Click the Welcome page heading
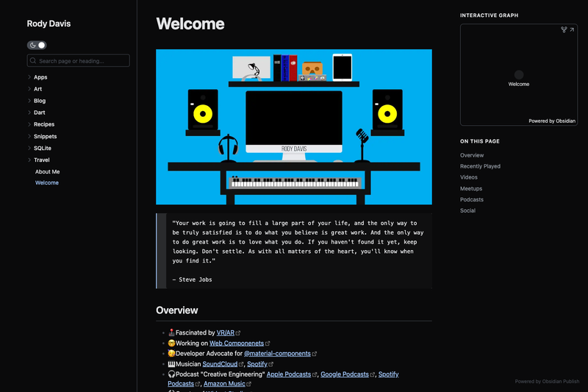Image resolution: width=588 pixels, height=392 pixels. pos(190,24)
